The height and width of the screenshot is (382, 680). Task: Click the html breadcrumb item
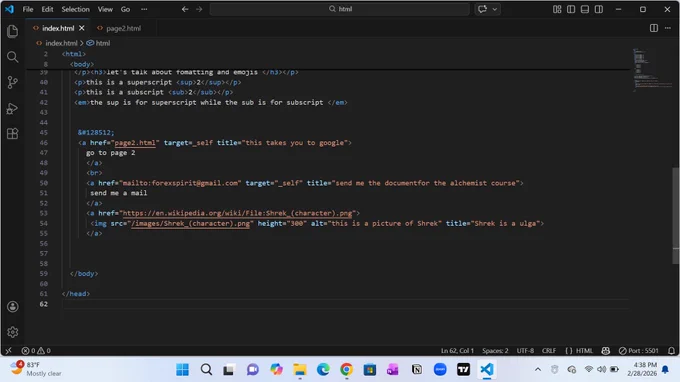point(103,43)
